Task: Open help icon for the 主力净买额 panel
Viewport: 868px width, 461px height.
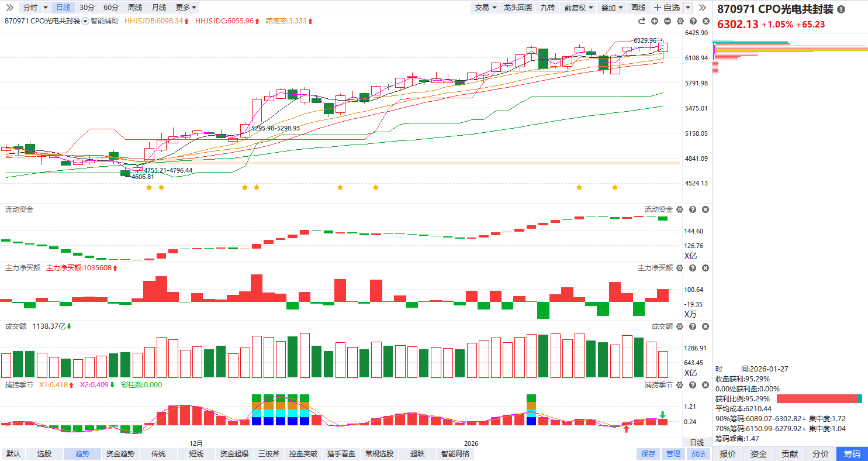Action: [692, 268]
